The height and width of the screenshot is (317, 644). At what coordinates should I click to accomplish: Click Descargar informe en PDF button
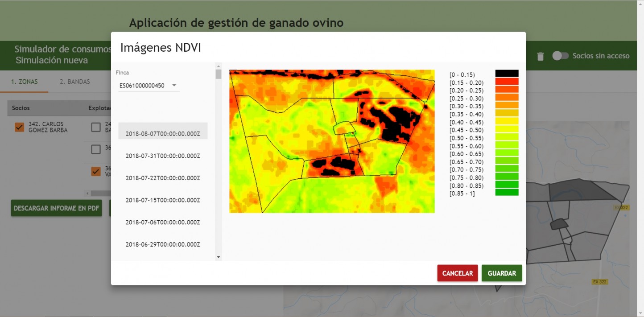56,208
